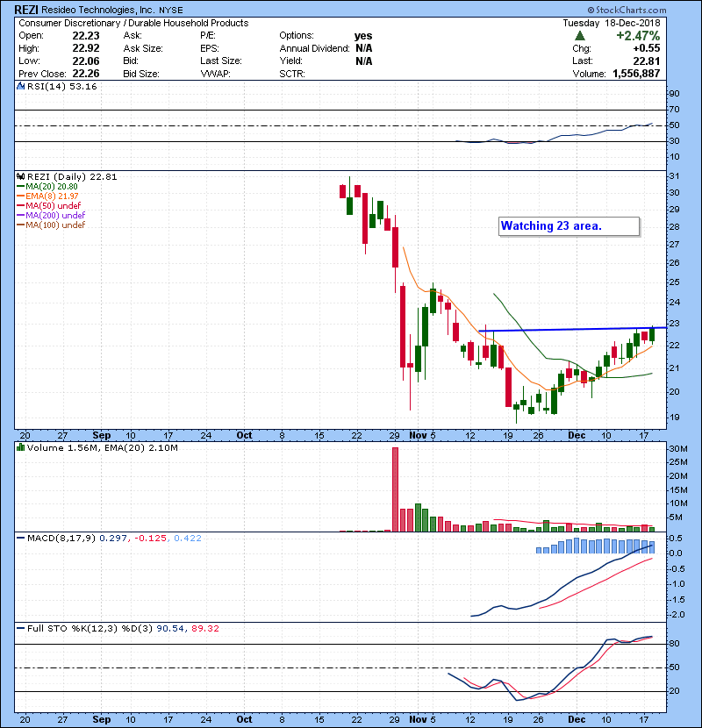Screen dimensions: 702x728
Task: Click the 'Watching 23 area.' annotation box
Action: pyautogui.click(x=569, y=226)
